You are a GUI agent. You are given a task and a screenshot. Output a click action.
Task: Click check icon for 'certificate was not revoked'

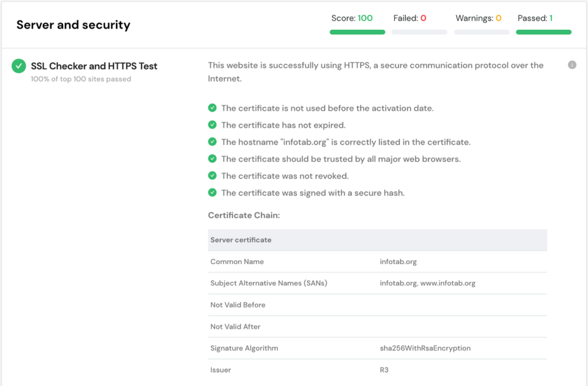click(212, 176)
